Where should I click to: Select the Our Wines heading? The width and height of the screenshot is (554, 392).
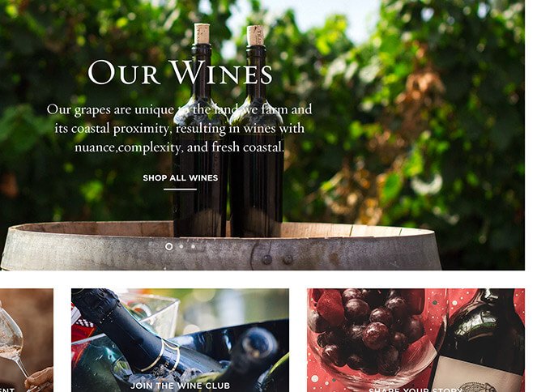coord(180,73)
